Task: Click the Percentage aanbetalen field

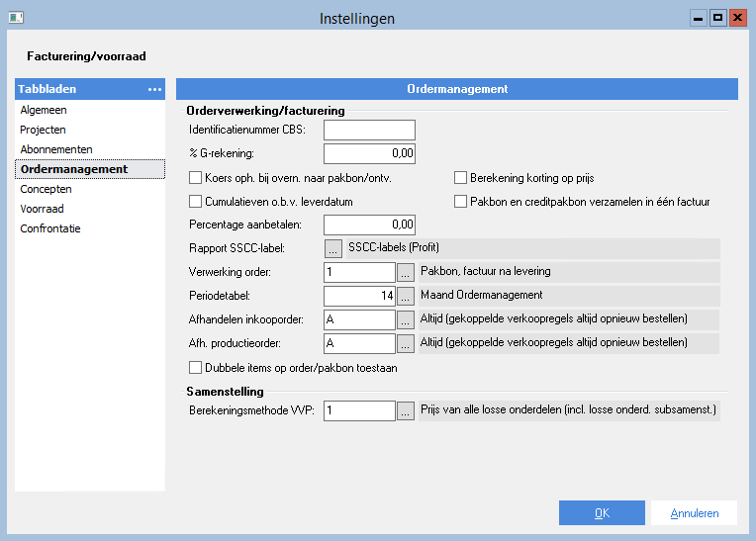Action: tap(369, 225)
